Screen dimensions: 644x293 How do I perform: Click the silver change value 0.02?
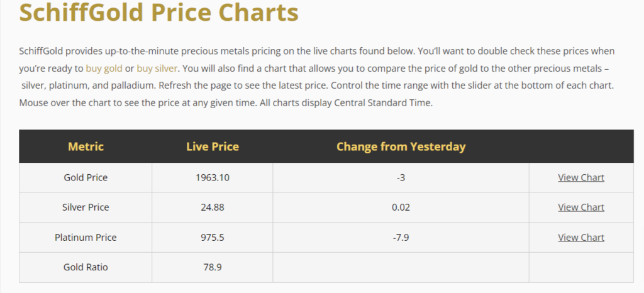click(x=401, y=207)
